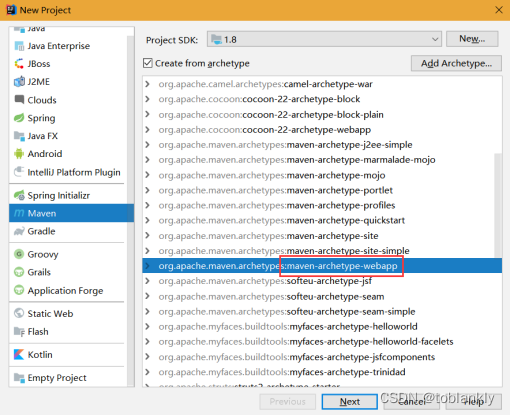Choose Empty Project type

(x=68, y=378)
